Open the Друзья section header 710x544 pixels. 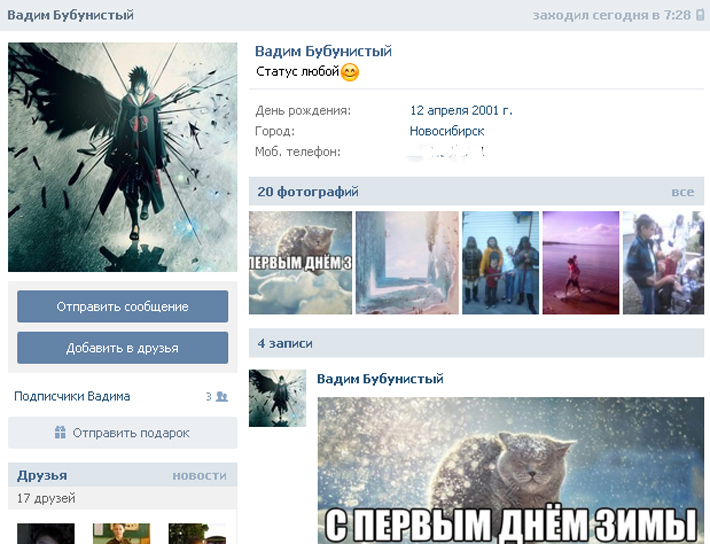point(42,476)
